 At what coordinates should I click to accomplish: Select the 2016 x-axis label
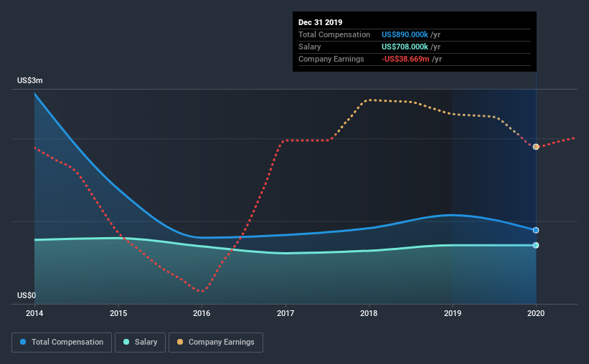coord(202,313)
